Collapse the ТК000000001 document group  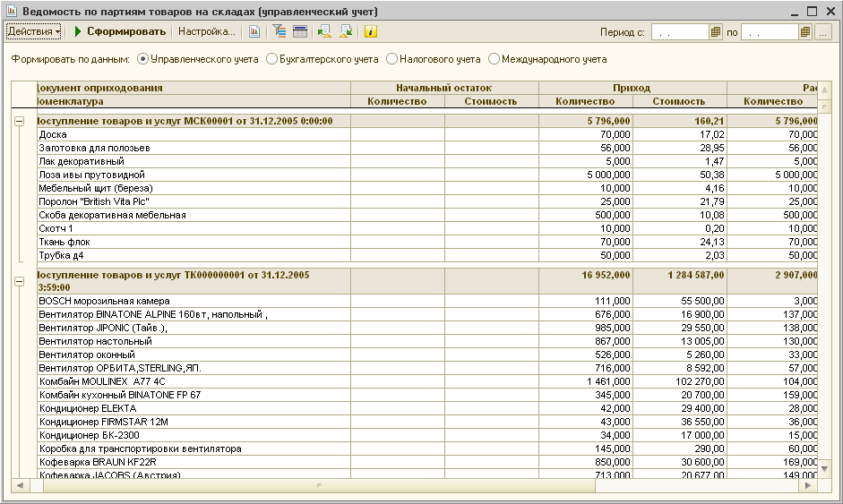(x=20, y=281)
